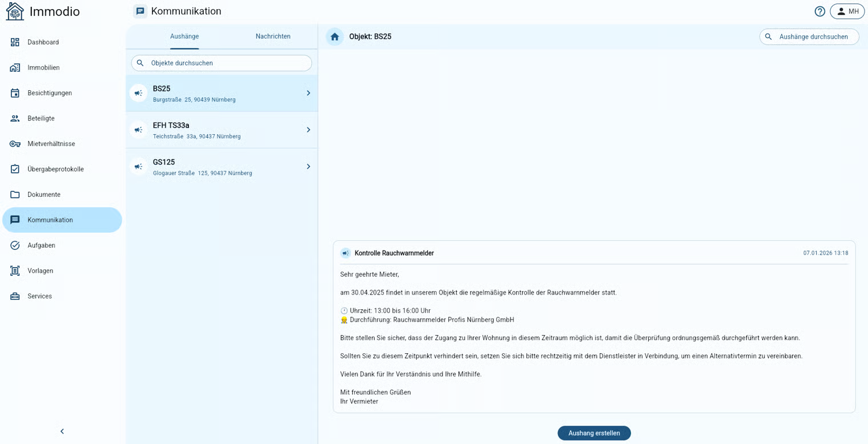Focus the Aushänge durchsuchen search box
The image size is (868, 444).
coord(813,37)
